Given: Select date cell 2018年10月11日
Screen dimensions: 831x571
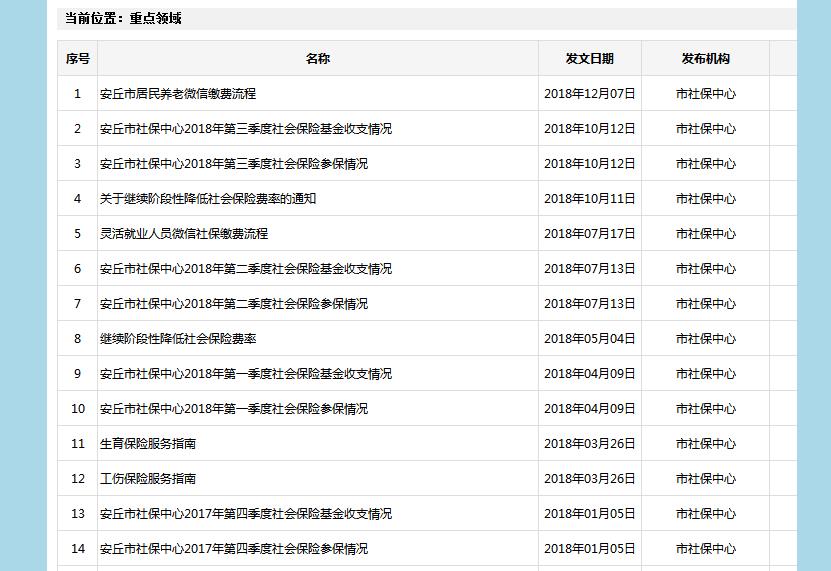Looking at the screenshot, I should 589,199.
